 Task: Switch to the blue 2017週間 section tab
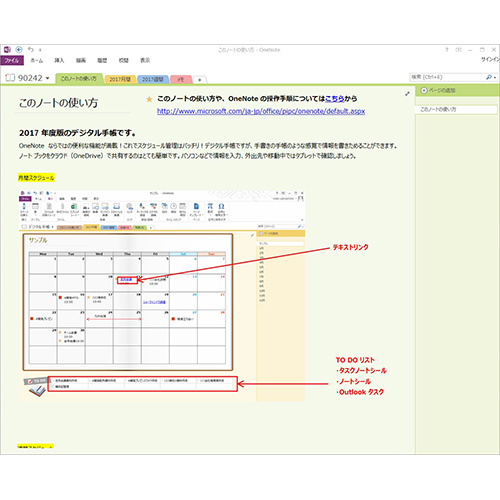coord(153,79)
